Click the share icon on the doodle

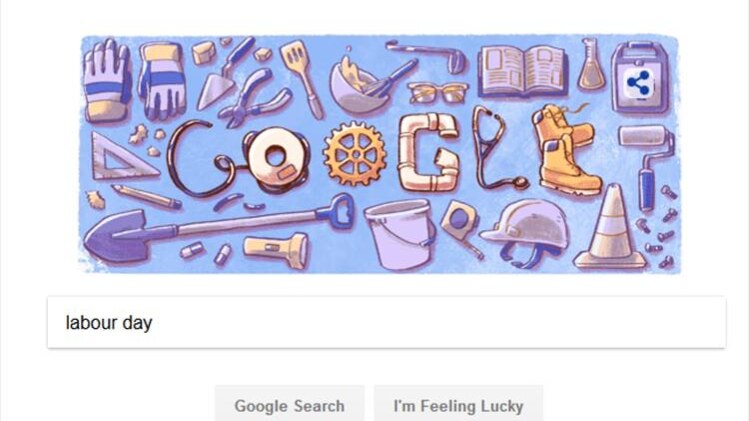(640, 83)
